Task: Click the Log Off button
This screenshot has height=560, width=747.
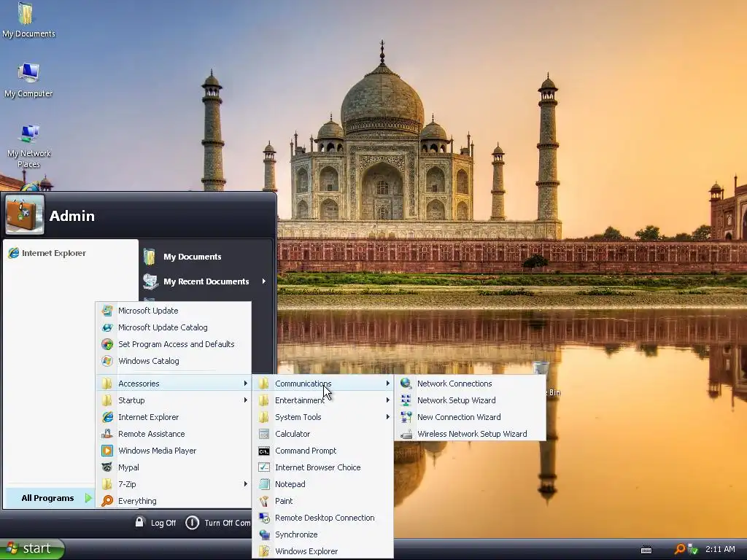Action: tap(155, 522)
